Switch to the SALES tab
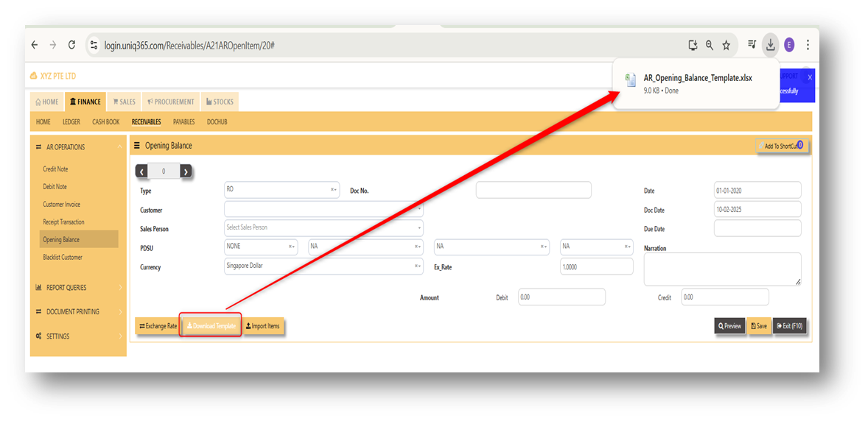868x421 pixels. click(124, 102)
